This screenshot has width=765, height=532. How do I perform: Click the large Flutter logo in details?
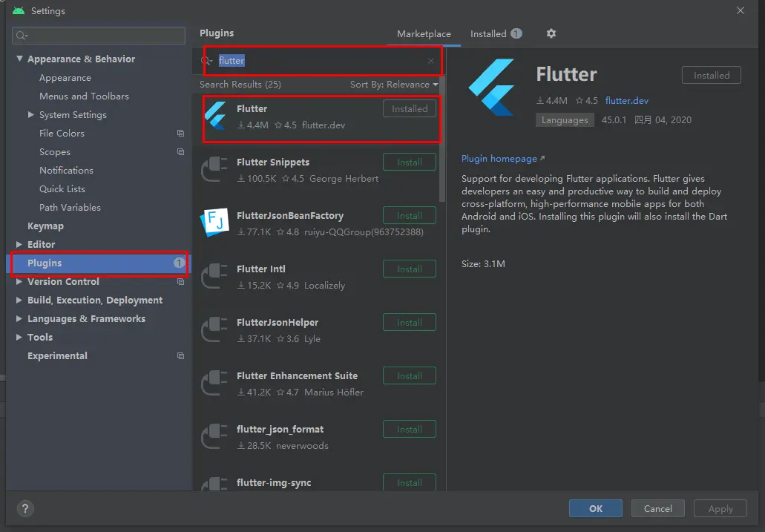(492, 88)
